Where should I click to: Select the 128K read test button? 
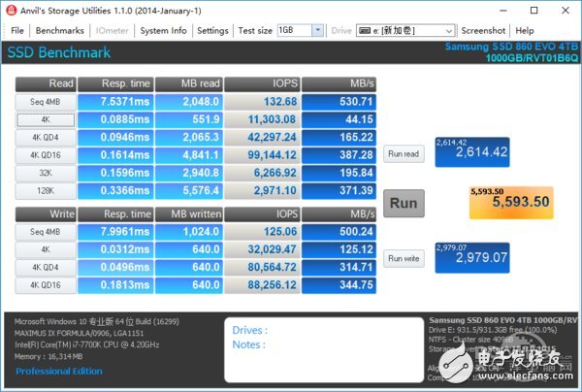click(x=44, y=190)
